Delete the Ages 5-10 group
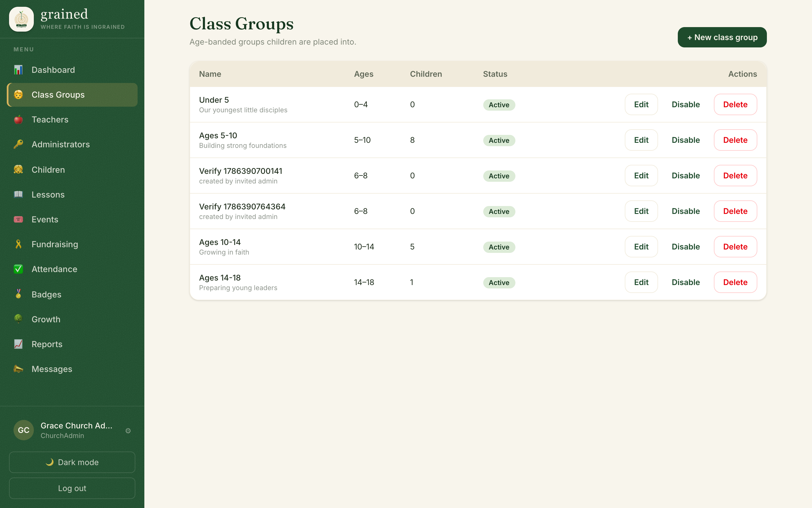 735,140
